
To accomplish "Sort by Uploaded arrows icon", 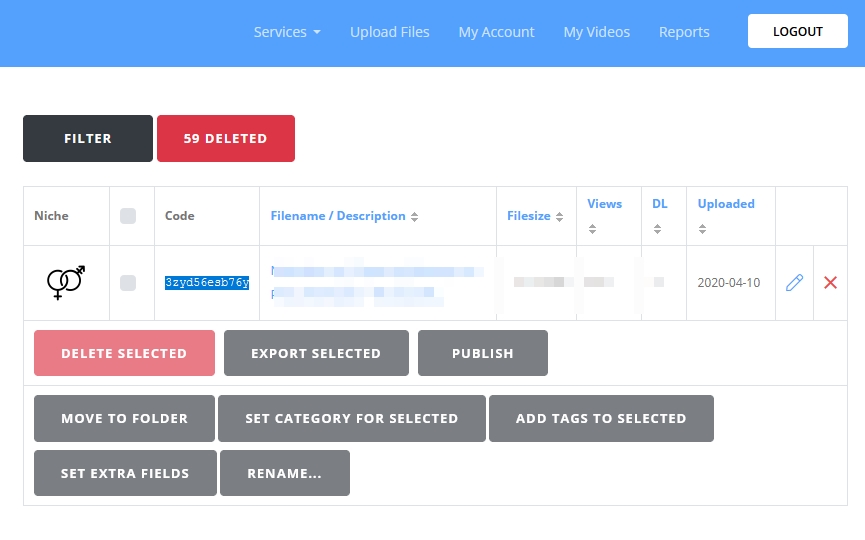I will 702,229.
